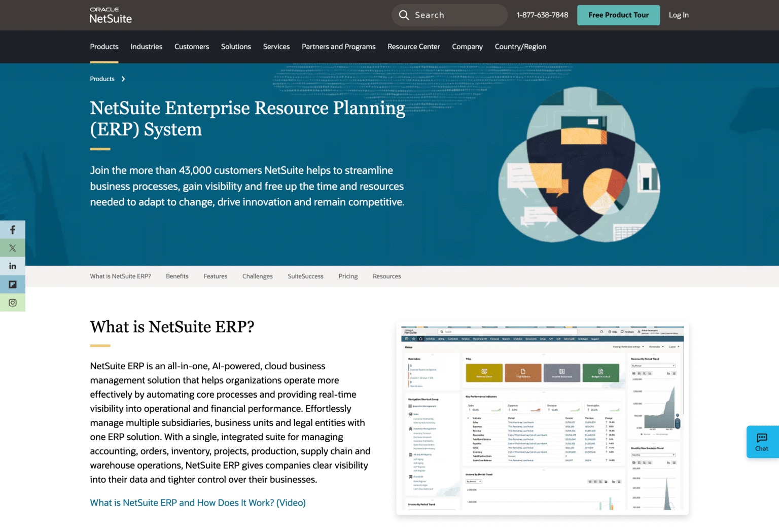Share page via Flipboard icon

[x=13, y=285]
